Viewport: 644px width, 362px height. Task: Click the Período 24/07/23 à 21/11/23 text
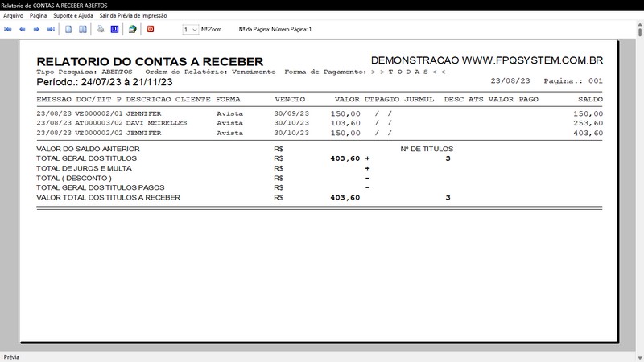point(105,82)
